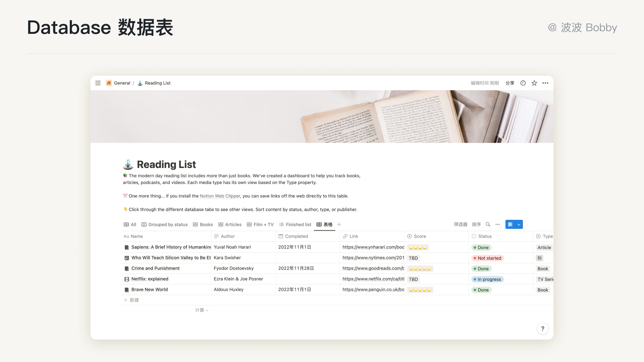Open the page options ellipsis menu
Image resolution: width=644 pixels, height=362 pixels.
(x=545, y=83)
